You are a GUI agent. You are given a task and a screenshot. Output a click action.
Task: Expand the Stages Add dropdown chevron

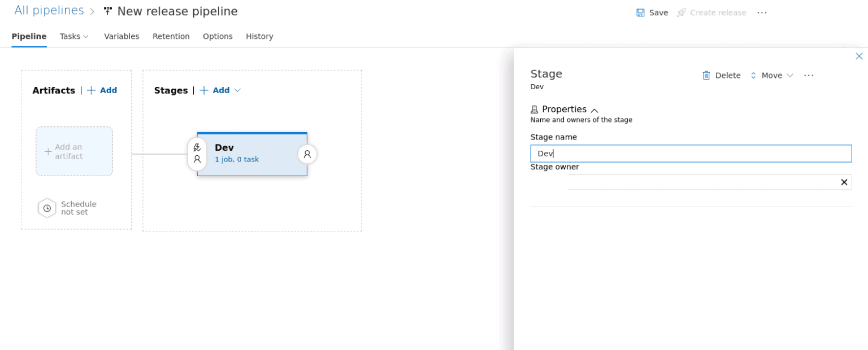point(237,90)
